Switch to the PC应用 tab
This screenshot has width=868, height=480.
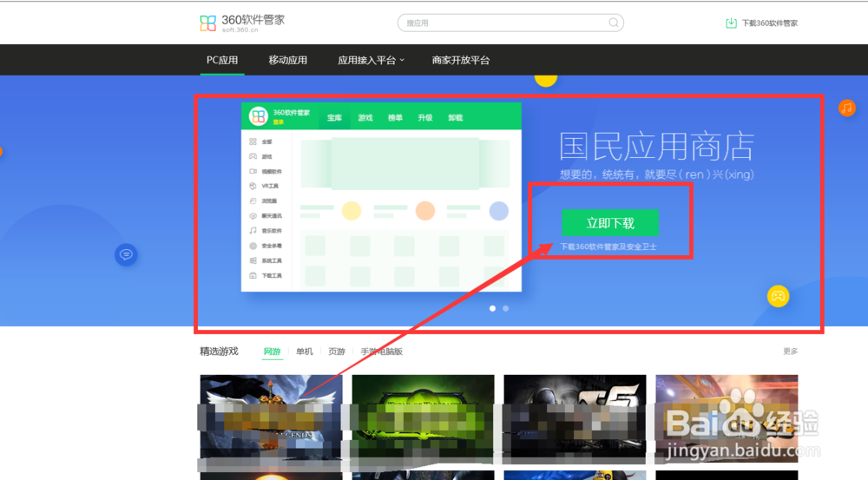222,60
